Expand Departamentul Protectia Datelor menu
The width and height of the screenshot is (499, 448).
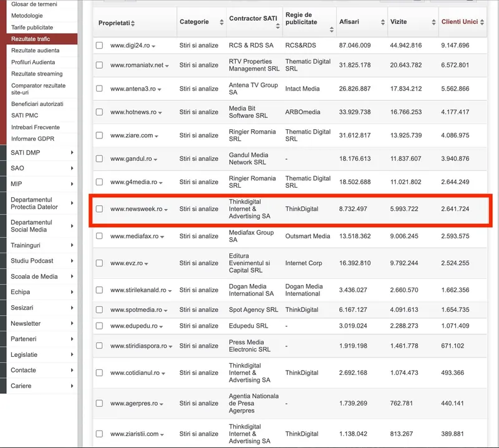42,203
